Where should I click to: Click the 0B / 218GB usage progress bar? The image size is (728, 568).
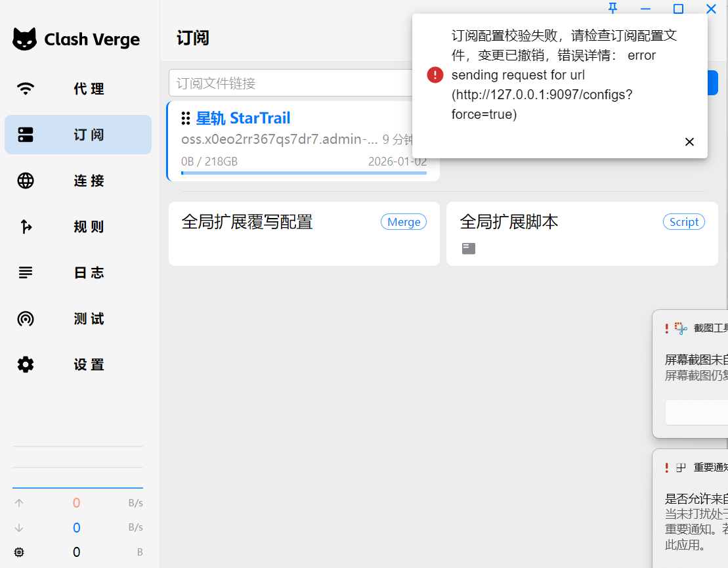[x=303, y=173]
